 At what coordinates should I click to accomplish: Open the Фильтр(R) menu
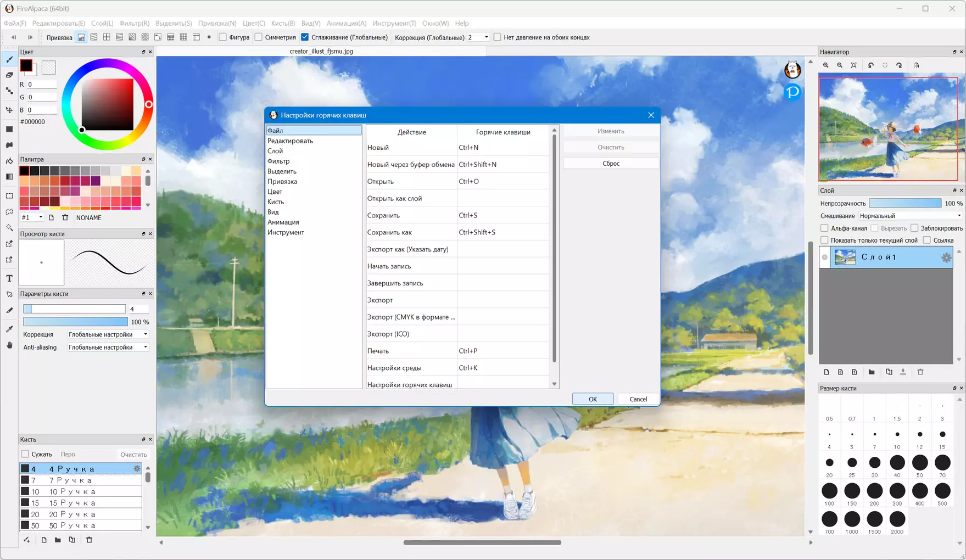(x=134, y=23)
